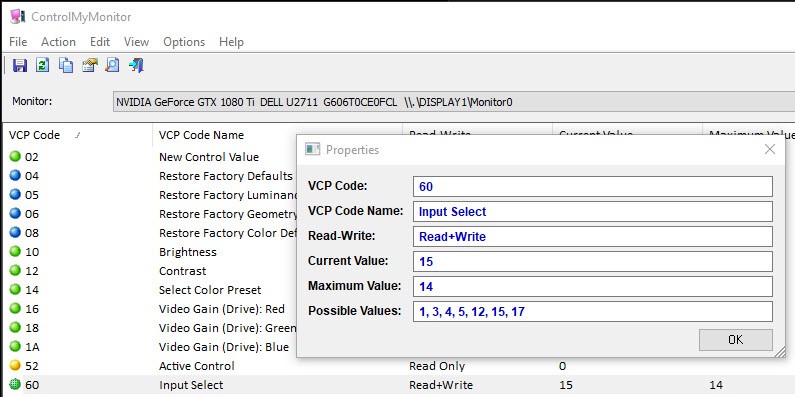Open the Help menu

[x=231, y=42]
